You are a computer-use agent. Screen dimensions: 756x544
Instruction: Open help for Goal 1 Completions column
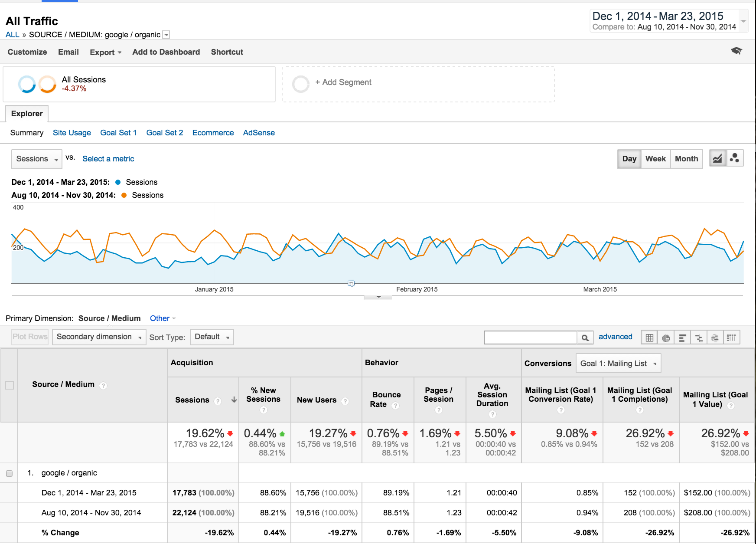[640, 410]
